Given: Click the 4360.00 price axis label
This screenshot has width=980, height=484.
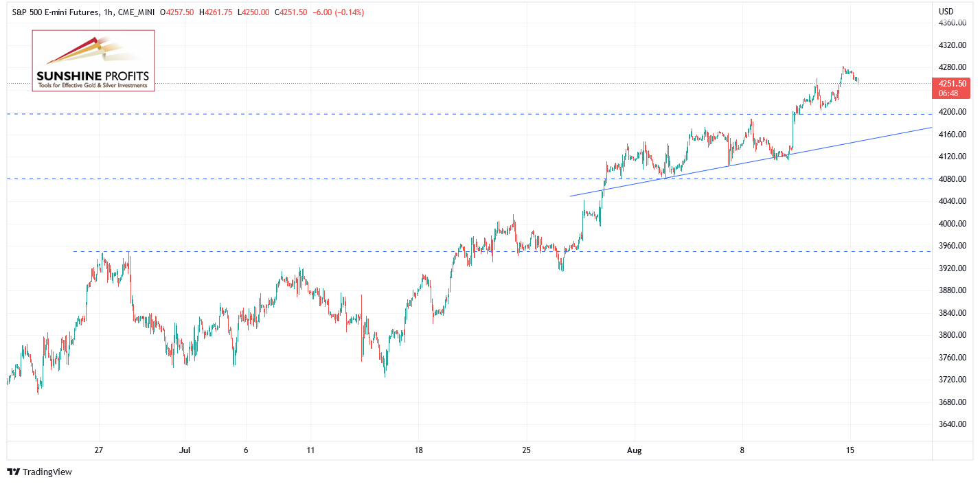Looking at the screenshot, I should coord(953,23).
